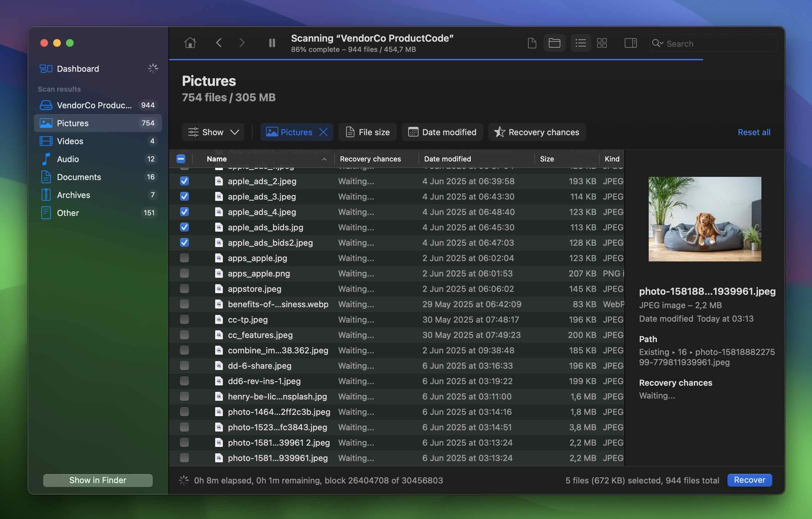This screenshot has width=812, height=519.
Task: Click the Recover button
Action: (x=750, y=480)
